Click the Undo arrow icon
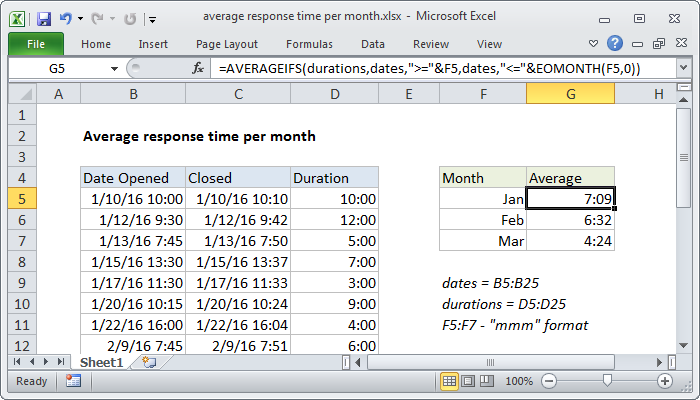The image size is (700, 400). (66, 18)
